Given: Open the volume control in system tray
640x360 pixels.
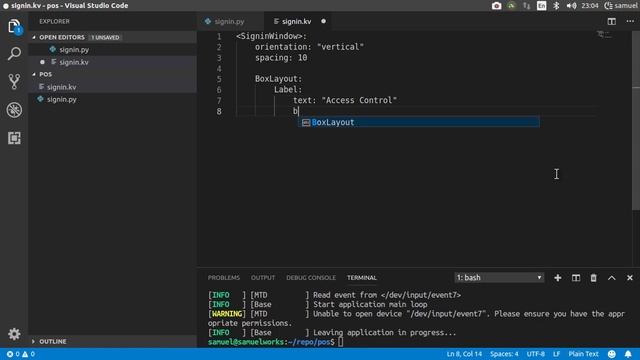Looking at the screenshot, I should pyautogui.click(x=571, y=6).
